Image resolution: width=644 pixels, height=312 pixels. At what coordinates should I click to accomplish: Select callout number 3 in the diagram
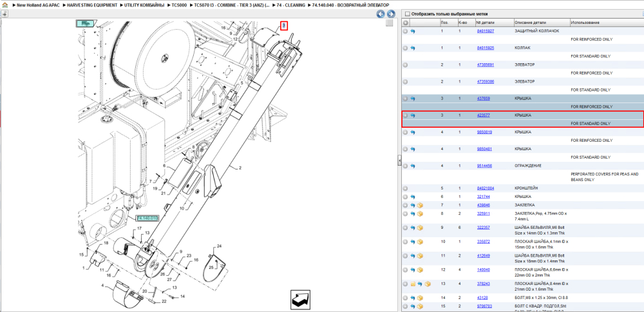click(283, 26)
